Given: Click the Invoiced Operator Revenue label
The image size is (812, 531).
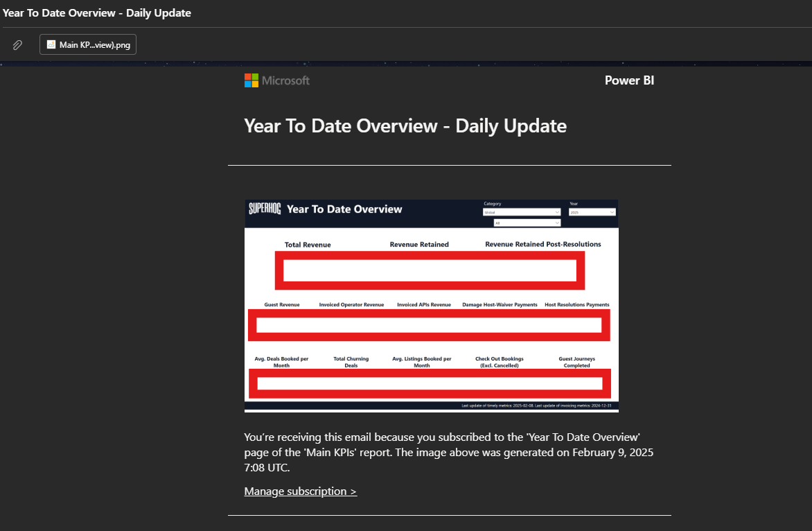Looking at the screenshot, I should 351,305.
